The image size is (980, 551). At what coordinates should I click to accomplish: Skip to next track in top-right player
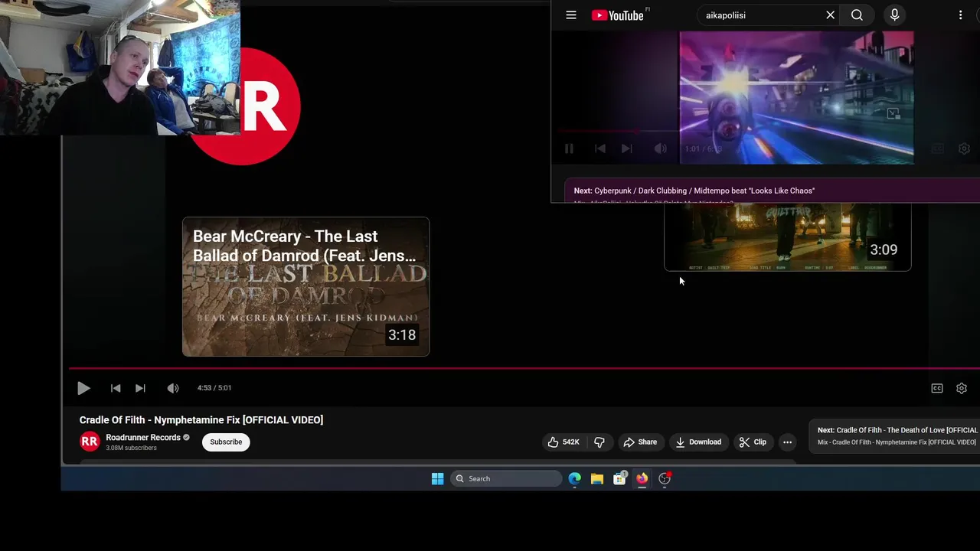[626, 148]
